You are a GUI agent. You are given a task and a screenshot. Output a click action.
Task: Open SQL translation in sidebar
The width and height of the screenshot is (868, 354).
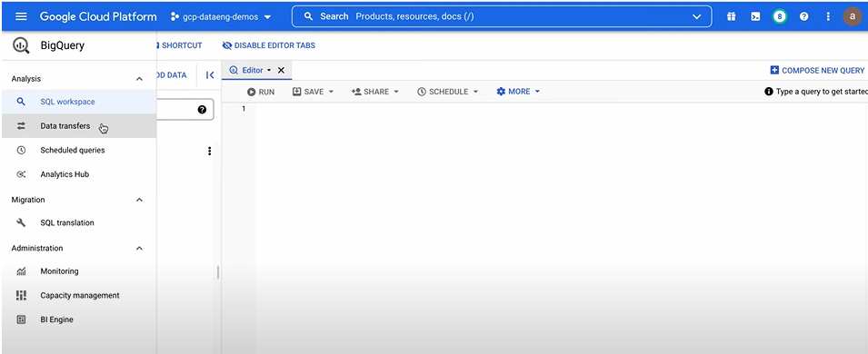pos(78,223)
